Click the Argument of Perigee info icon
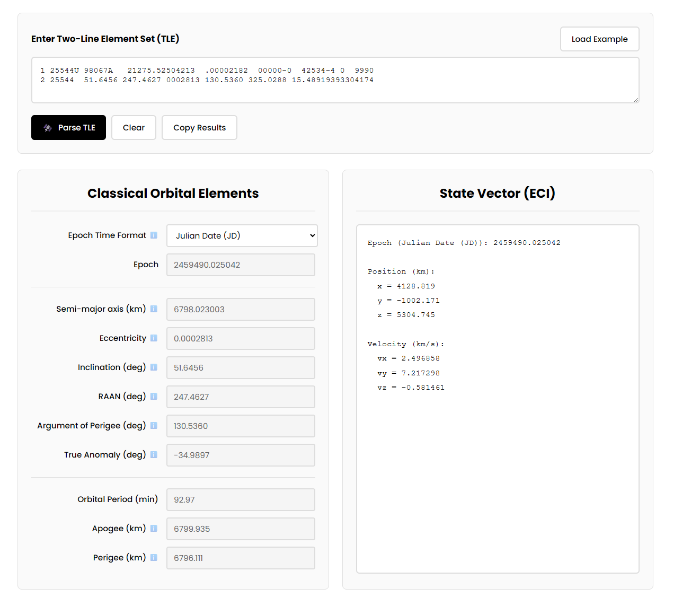700x615 pixels. pos(154,425)
